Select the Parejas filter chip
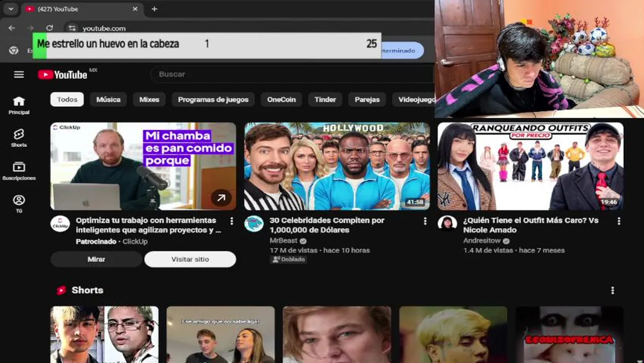This screenshot has height=363, width=644. pos(367,99)
